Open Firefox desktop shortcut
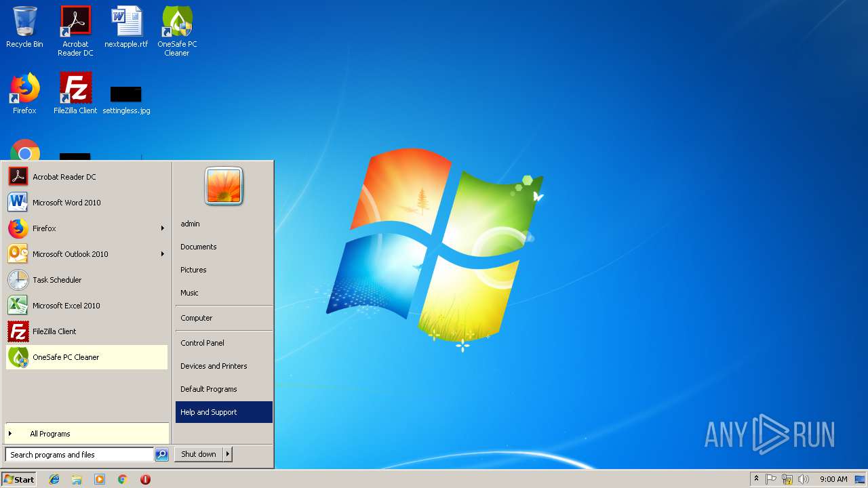 pos(24,94)
